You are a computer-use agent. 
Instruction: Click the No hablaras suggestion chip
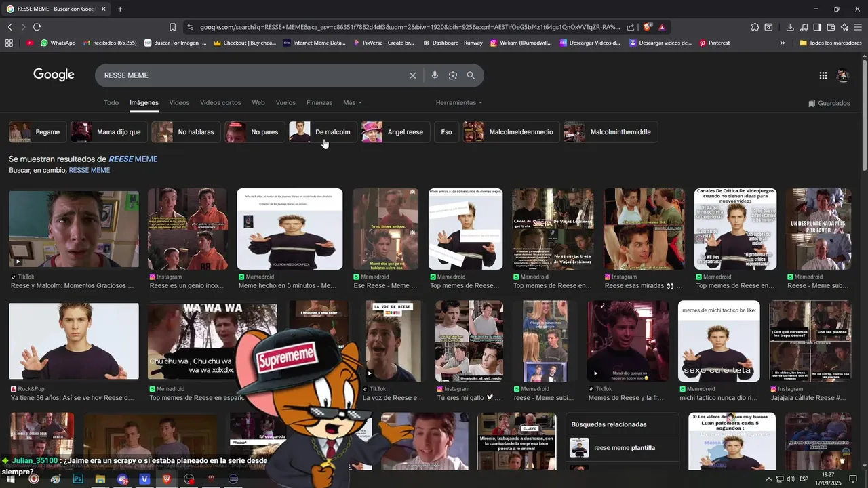point(186,132)
